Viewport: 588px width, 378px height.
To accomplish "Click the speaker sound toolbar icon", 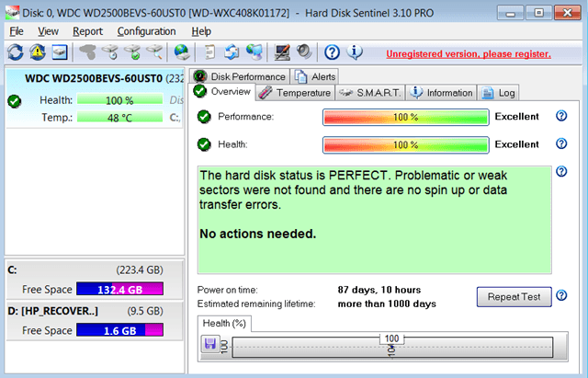I will pyautogui.click(x=304, y=52).
